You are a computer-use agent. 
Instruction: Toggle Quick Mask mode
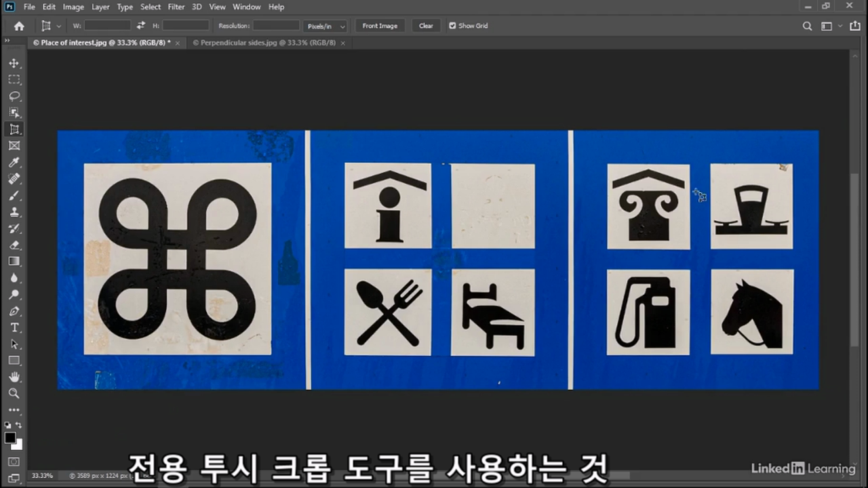point(14,462)
